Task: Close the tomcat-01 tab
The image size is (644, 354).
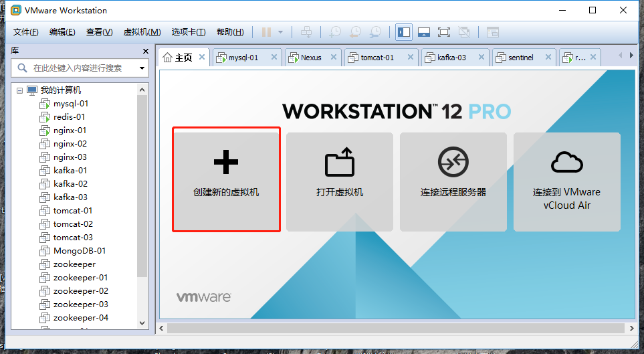Action: 411,57
